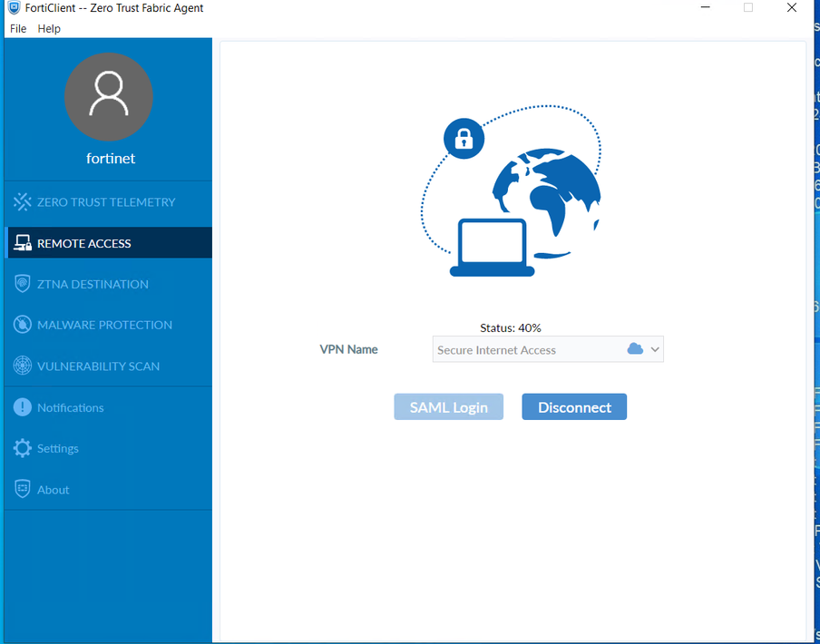
Task: Open the Settings page
Action: [x=108, y=448]
